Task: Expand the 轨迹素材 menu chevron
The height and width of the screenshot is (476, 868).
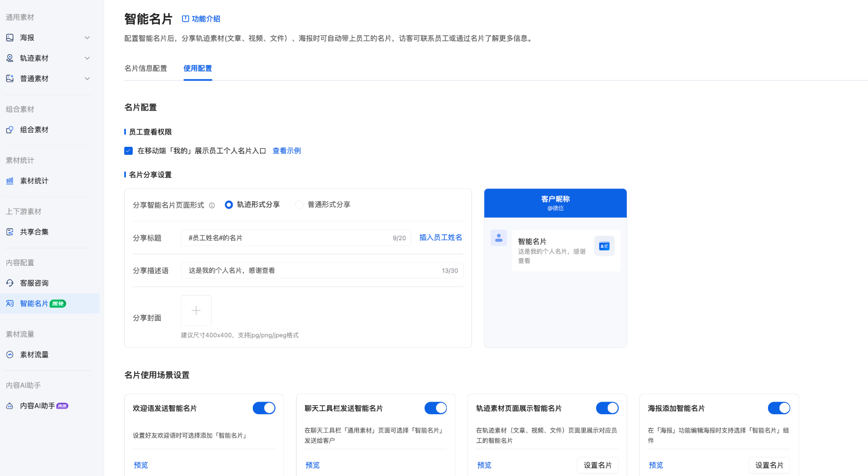Action: coord(87,58)
